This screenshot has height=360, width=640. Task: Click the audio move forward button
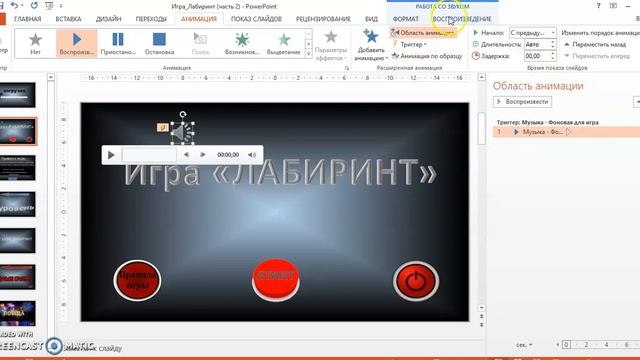(202, 155)
